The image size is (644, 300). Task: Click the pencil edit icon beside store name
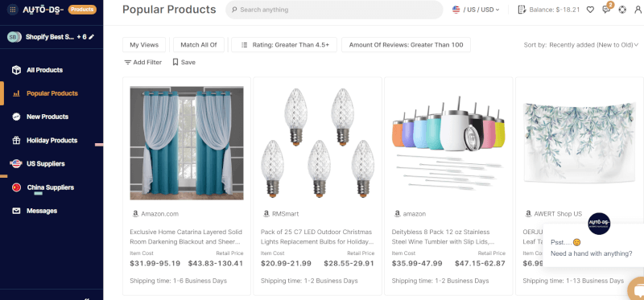(92, 37)
